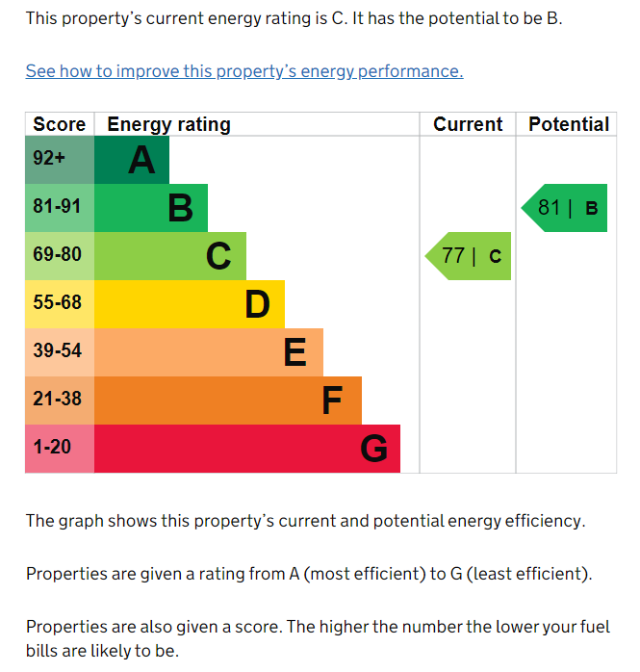Click the light green C rating bar

point(170,256)
